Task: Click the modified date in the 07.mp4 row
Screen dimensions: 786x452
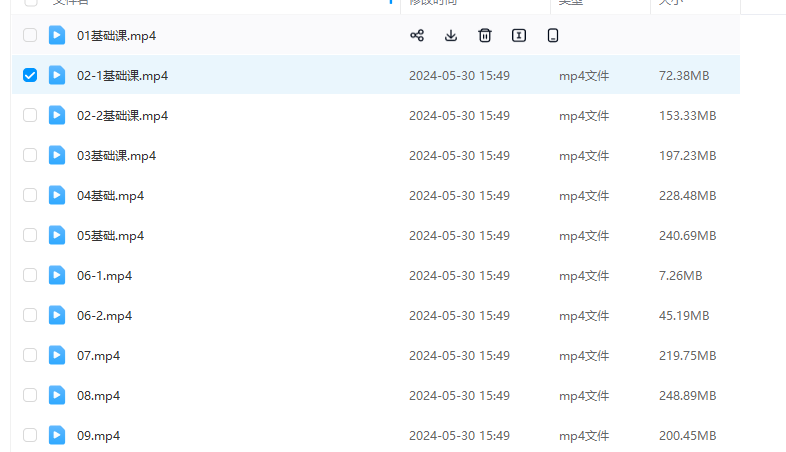Action: click(x=459, y=356)
